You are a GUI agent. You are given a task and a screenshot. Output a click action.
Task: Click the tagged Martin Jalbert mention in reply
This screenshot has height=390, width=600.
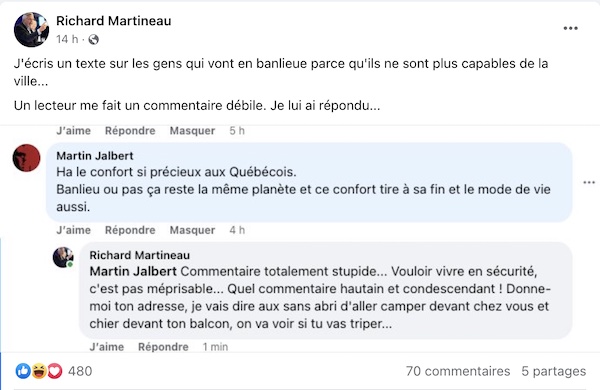pos(133,271)
